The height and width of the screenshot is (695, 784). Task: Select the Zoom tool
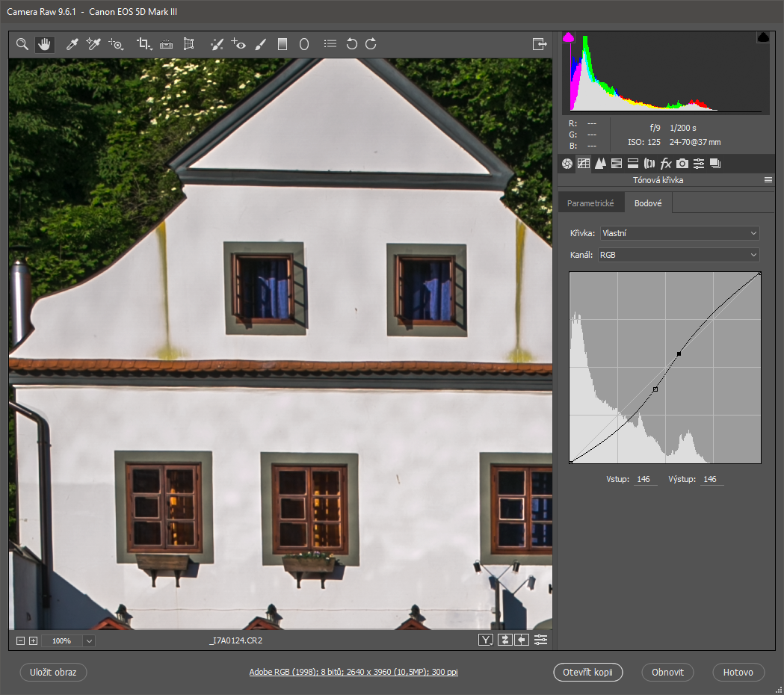point(22,44)
